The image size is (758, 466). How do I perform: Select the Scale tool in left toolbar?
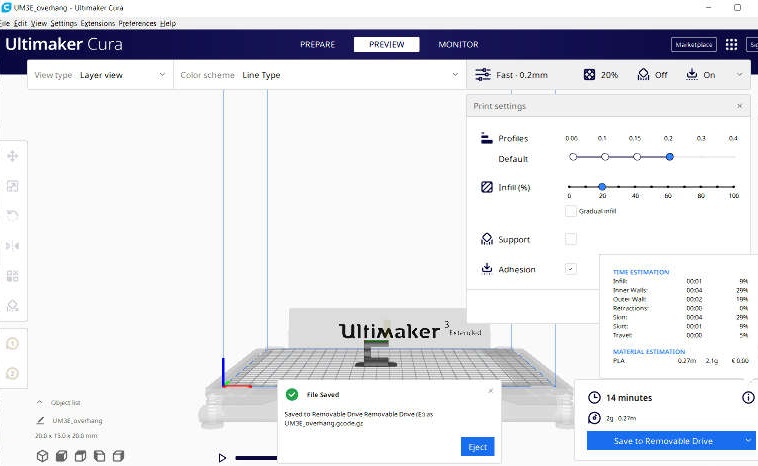(13, 186)
